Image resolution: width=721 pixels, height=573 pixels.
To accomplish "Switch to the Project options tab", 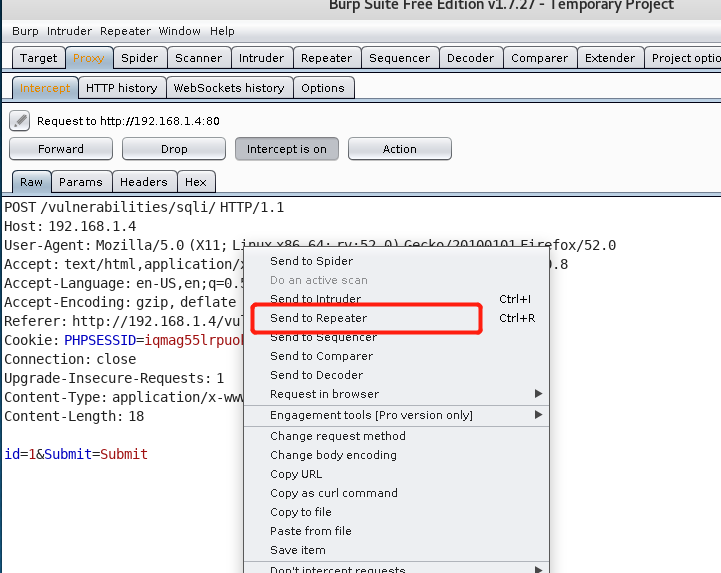I will 683,58.
